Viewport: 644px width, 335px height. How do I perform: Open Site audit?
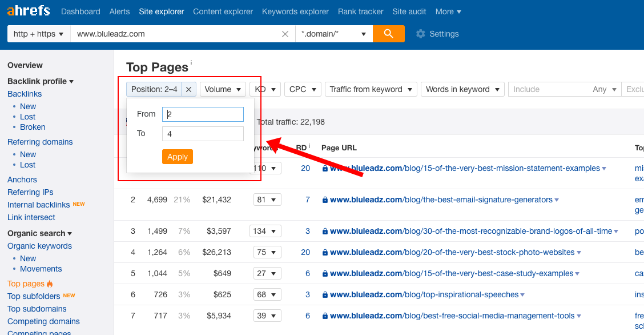coord(409,11)
